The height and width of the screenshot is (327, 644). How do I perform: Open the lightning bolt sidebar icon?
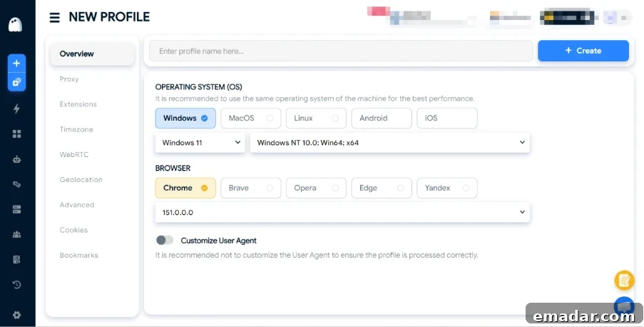pyautogui.click(x=16, y=109)
